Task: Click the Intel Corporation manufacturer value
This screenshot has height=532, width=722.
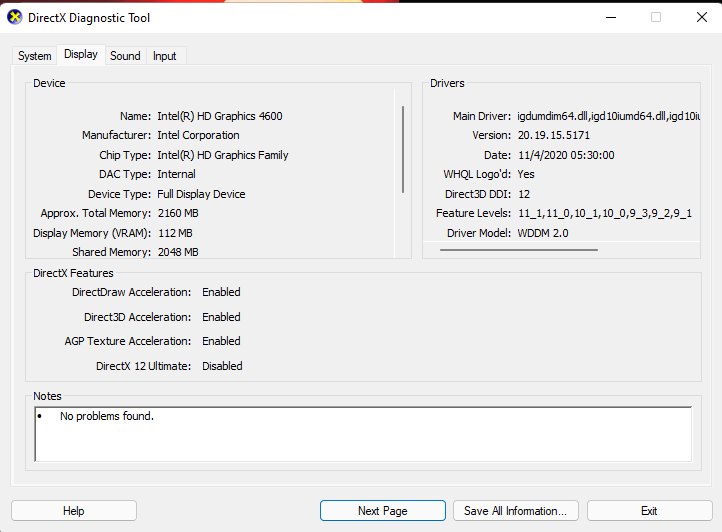Action: coord(198,135)
